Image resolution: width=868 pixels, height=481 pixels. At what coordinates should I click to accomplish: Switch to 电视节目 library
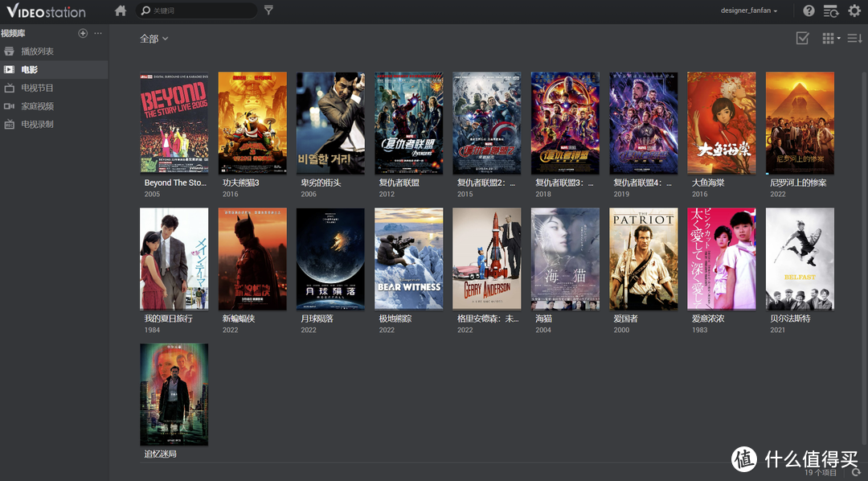click(37, 88)
